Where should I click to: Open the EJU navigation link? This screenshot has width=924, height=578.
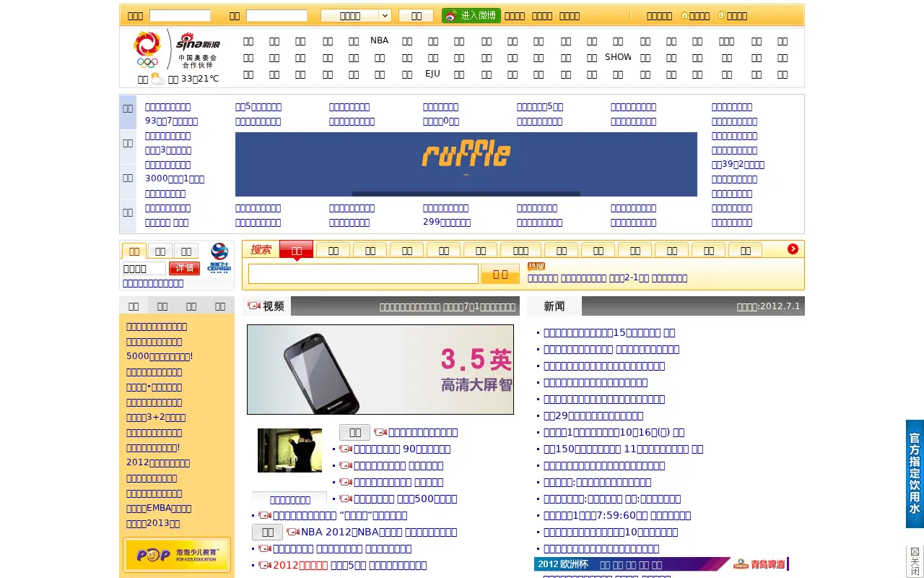tap(432, 74)
